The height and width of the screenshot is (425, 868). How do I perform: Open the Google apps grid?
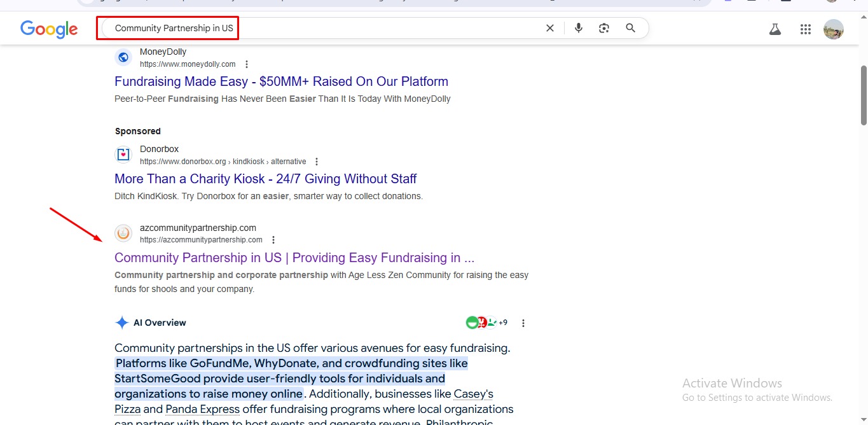click(x=806, y=29)
